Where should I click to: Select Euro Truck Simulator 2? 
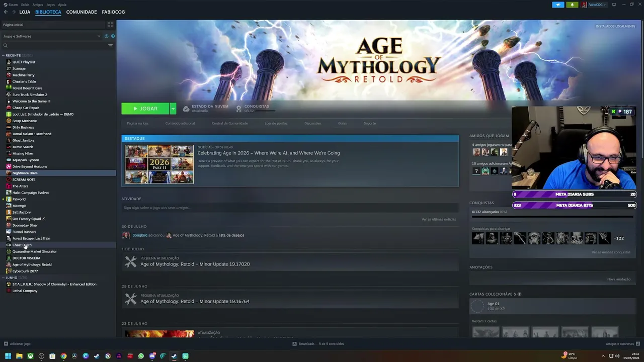30,95
